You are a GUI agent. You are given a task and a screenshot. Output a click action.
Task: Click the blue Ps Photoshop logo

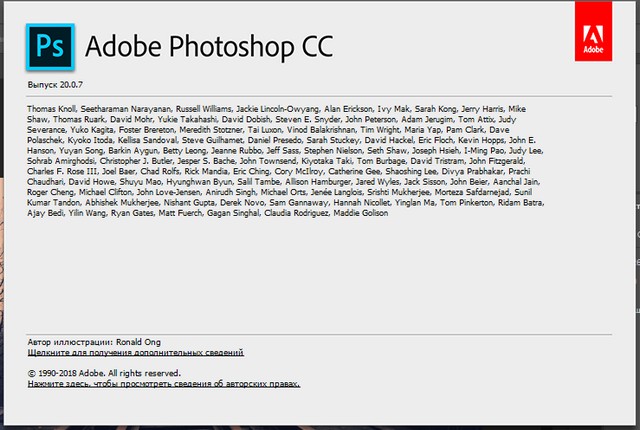[x=49, y=47]
